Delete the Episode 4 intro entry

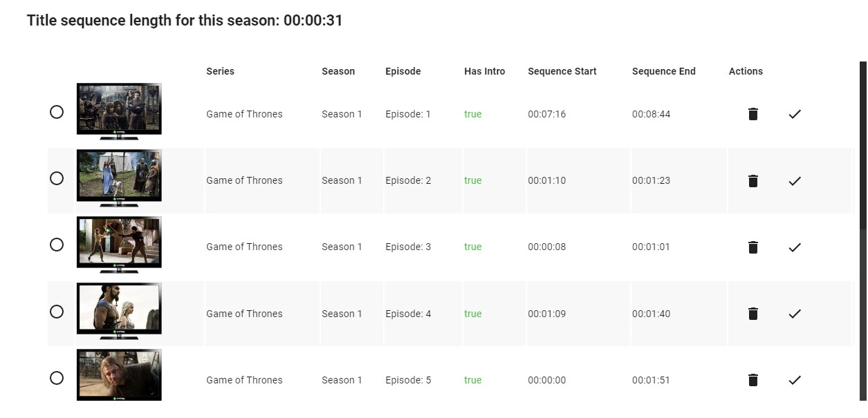(753, 314)
